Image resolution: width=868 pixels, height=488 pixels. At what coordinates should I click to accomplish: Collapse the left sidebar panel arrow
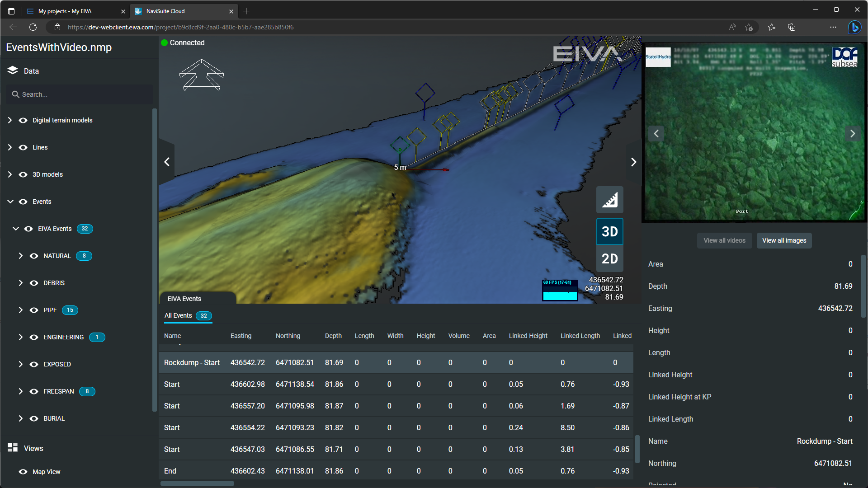point(167,162)
